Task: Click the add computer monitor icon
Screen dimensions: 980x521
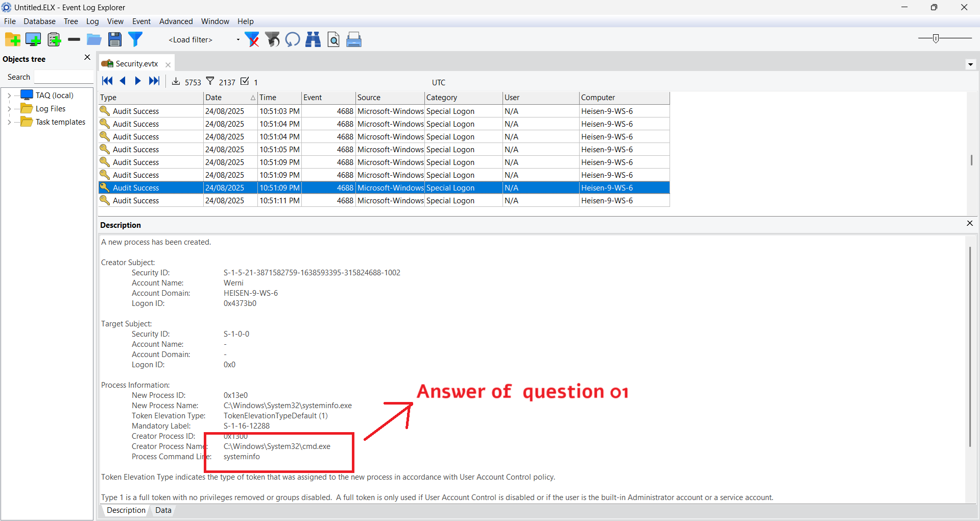Action: coord(33,39)
